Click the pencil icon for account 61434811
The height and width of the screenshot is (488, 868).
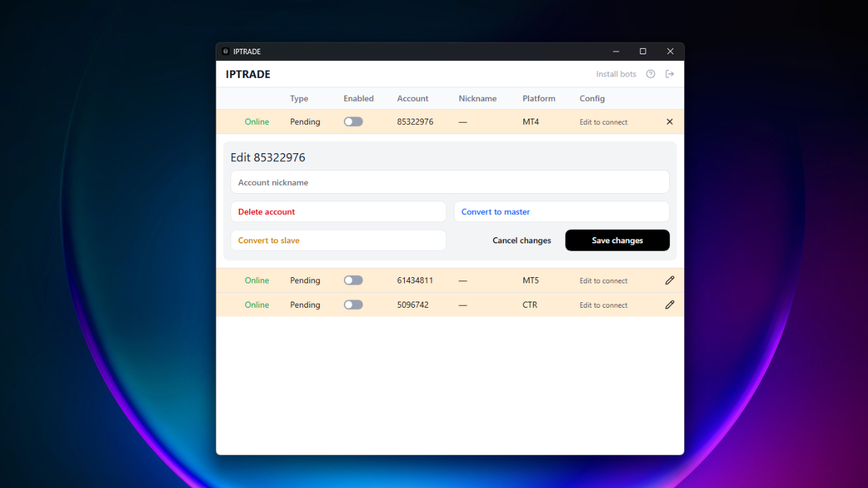point(669,280)
